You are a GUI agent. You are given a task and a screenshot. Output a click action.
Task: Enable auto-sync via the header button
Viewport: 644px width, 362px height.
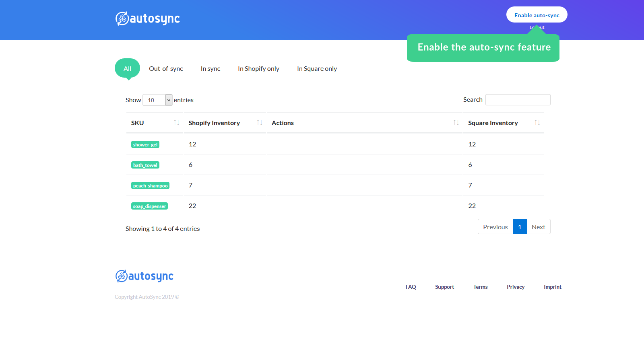(537, 14)
